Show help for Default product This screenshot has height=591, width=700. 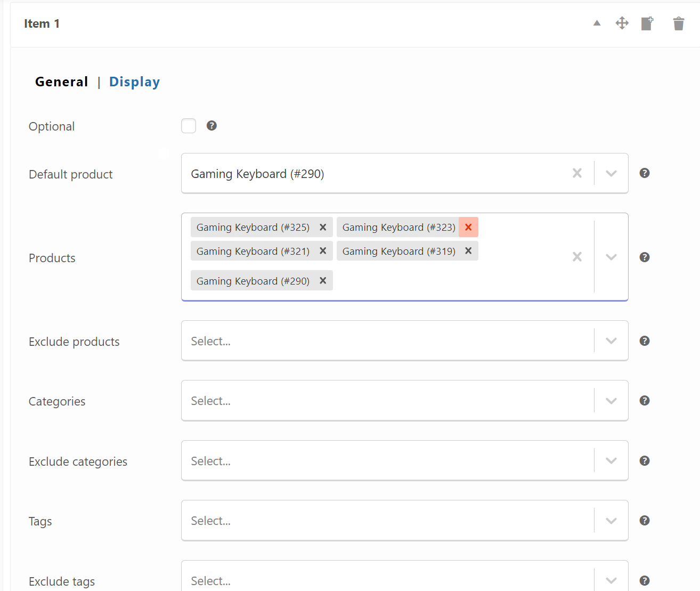[x=645, y=173]
